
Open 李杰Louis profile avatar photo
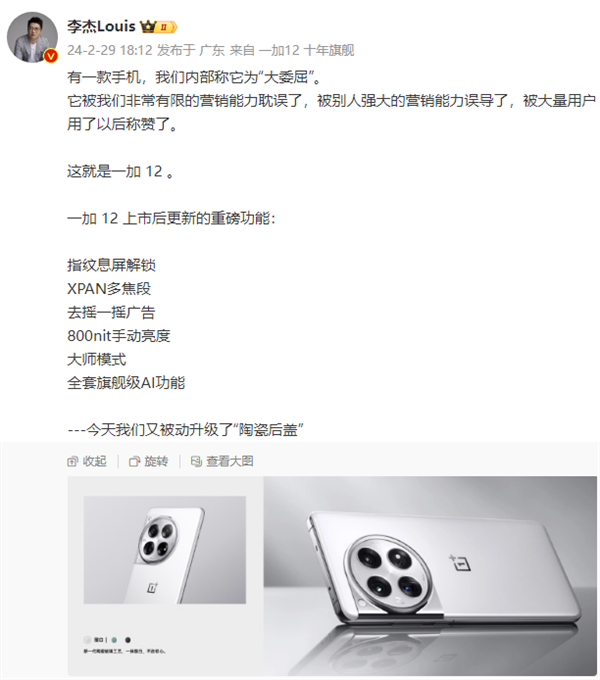pyautogui.click(x=32, y=37)
